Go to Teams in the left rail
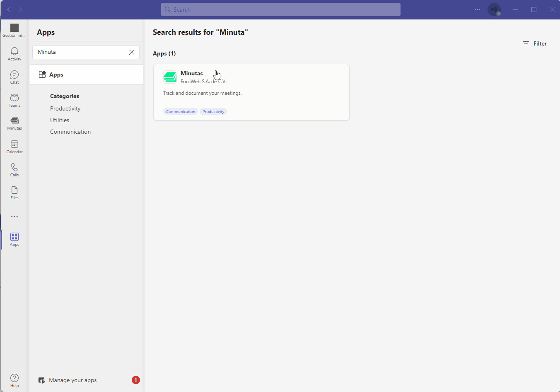The height and width of the screenshot is (392, 560). pos(14,100)
